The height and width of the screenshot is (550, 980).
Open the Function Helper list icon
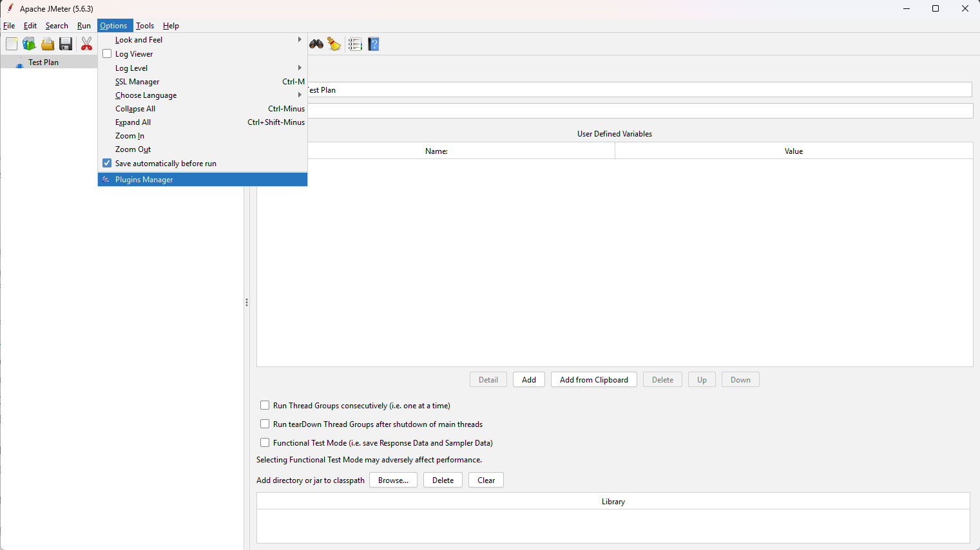[355, 44]
